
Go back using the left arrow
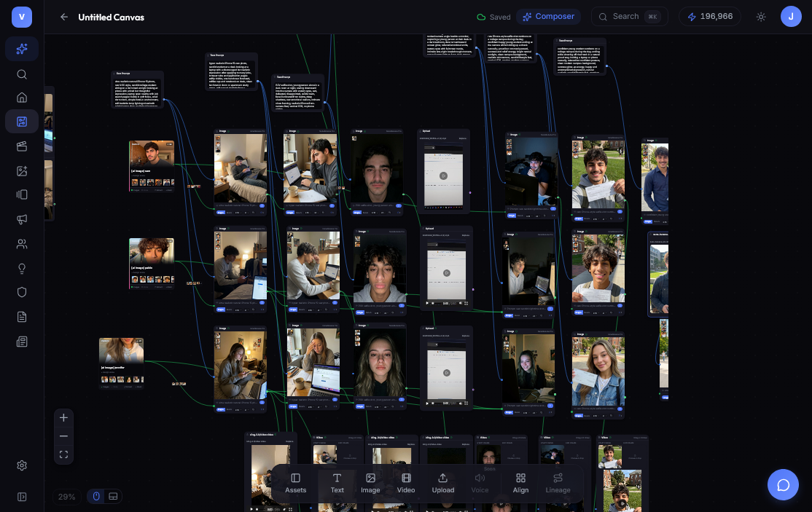tap(63, 17)
